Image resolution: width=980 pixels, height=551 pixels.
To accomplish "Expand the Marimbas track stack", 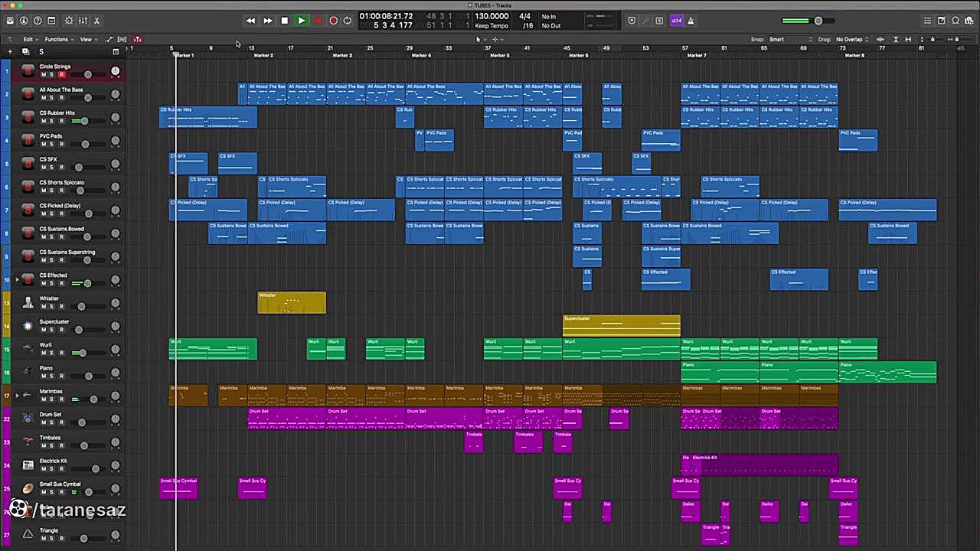I will pyautogui.click(x=17, y=396).
